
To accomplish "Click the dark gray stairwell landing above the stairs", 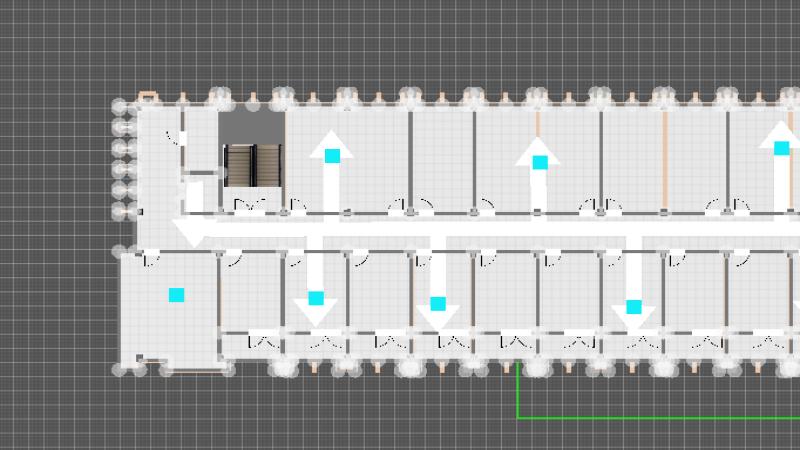I will tap(252, 127).
